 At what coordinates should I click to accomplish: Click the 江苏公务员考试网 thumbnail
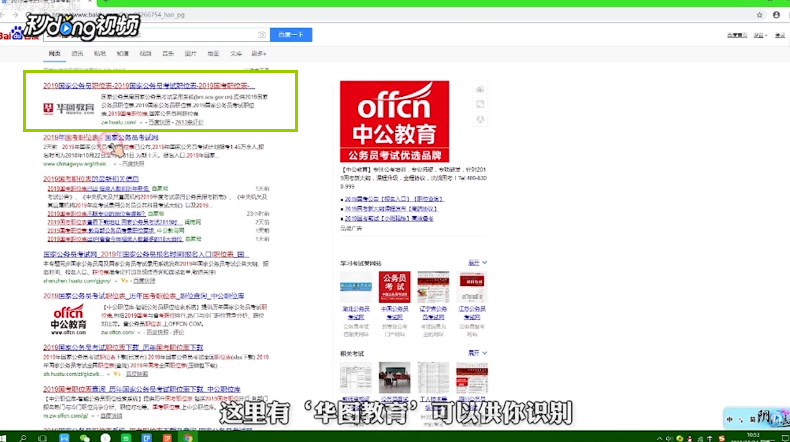coord(472,287)
